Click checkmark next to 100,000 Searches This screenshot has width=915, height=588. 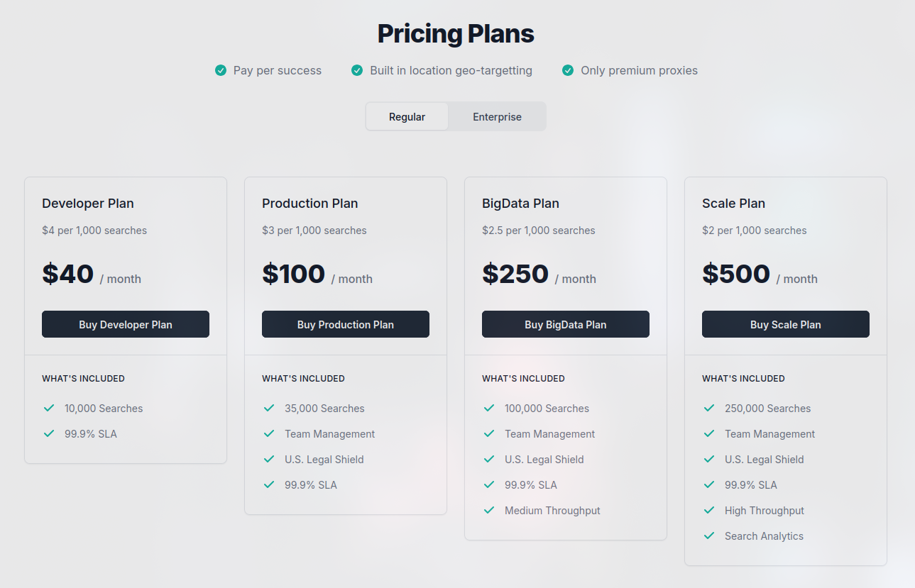tap(489, 408)
